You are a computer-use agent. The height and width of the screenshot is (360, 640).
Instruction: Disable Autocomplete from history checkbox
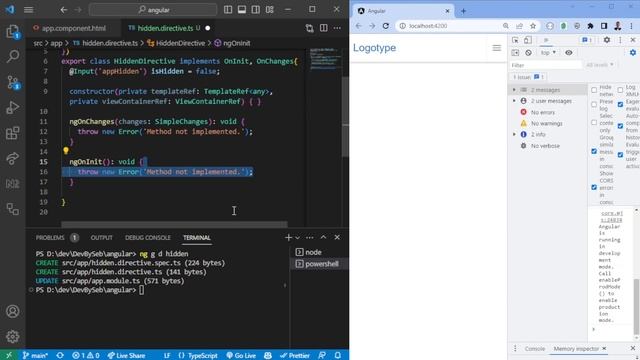click(x=620, y=126)
